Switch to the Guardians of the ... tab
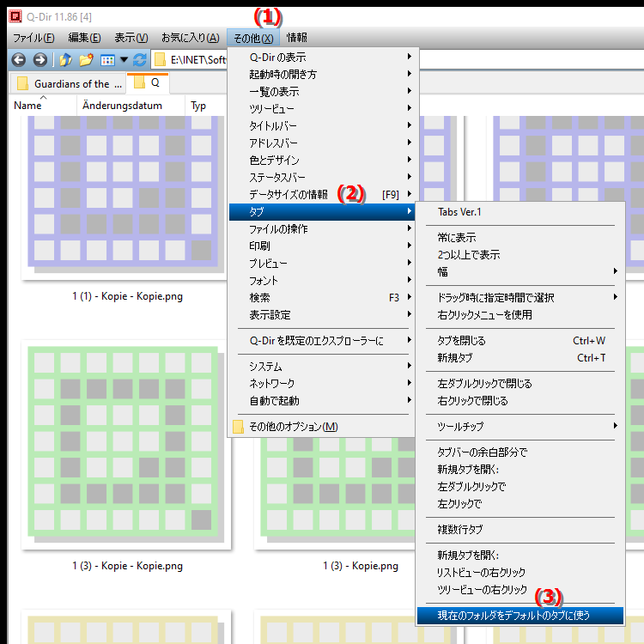 (x=68, y=84)
